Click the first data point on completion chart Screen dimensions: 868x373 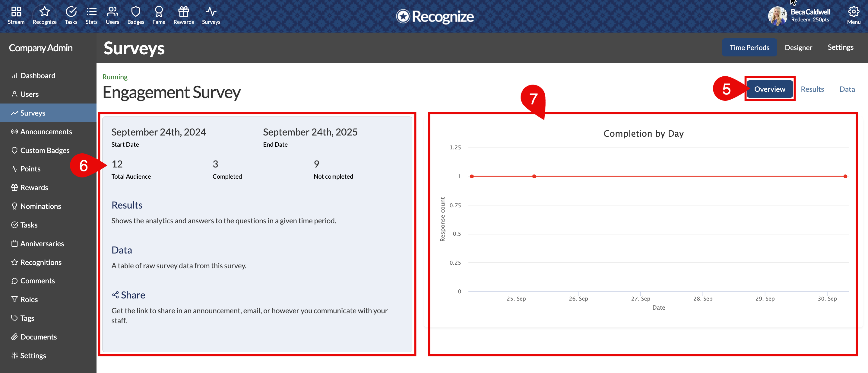(472, 176)
